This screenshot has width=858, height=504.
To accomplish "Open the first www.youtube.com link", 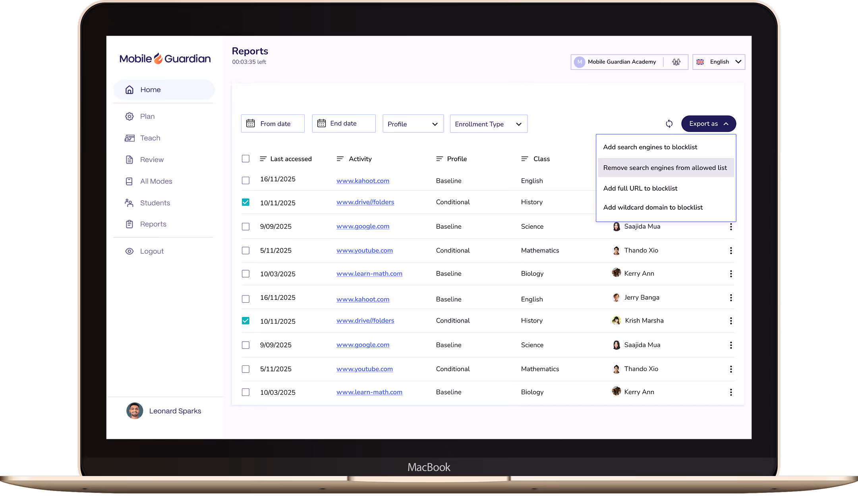I will pos(364,251).
